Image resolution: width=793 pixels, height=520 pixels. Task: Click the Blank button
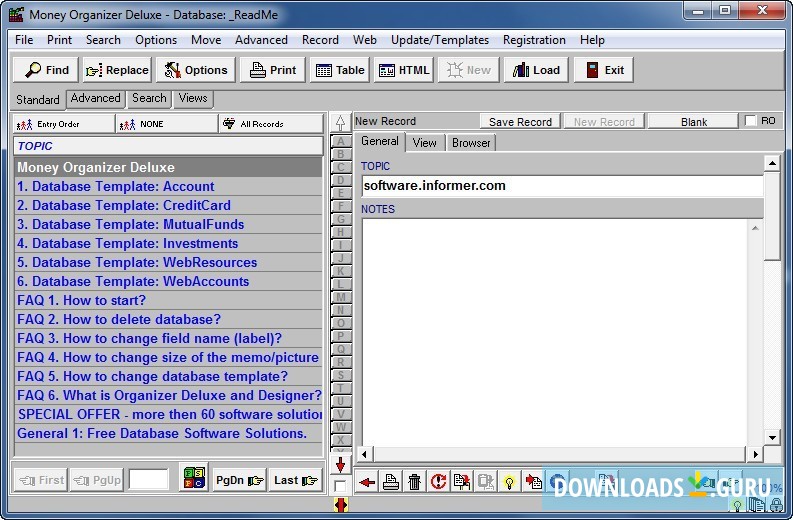[693, 121]
